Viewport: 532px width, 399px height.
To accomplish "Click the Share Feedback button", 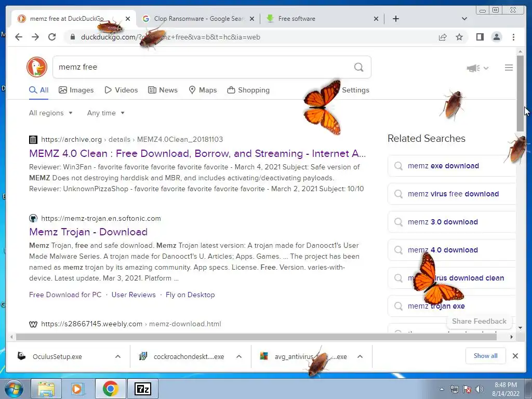I will tap(478, 321).
